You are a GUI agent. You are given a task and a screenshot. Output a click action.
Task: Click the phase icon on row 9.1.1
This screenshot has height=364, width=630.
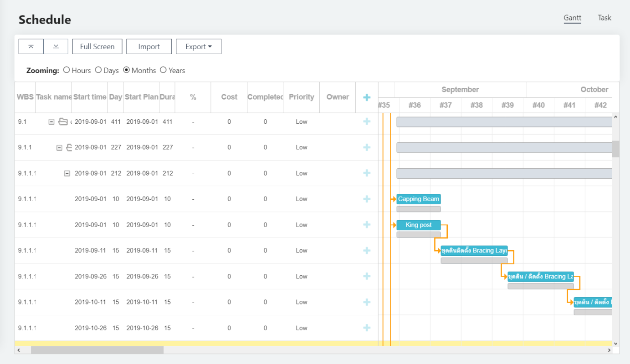coord(68,147)
